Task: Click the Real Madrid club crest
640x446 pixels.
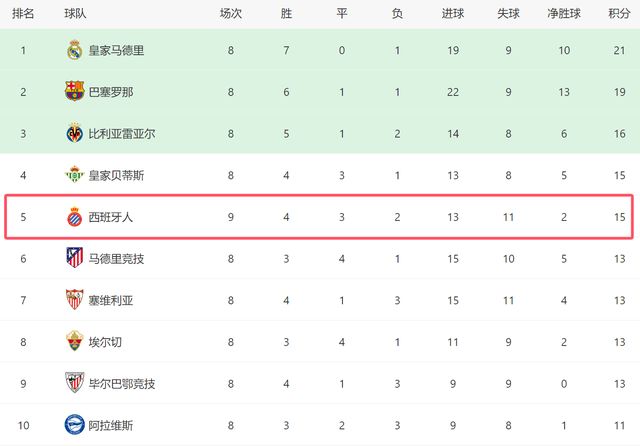Action: (x=74, y=51)
